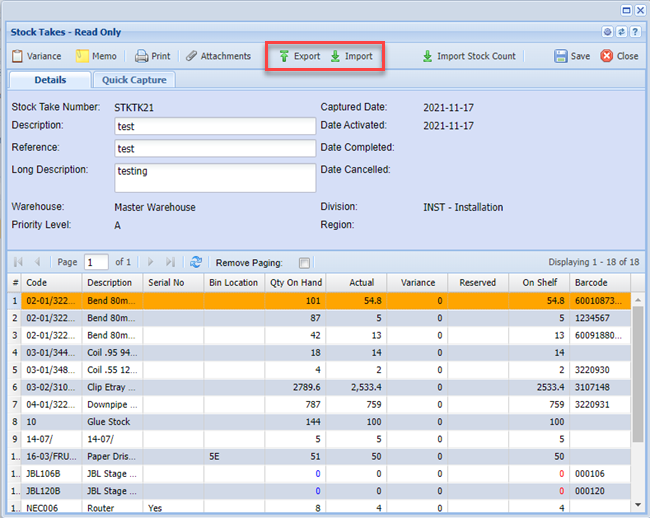Click into the Reference input field
Image resolution: width=650 pixels, height=518 pixels.
tap(214, 149)
